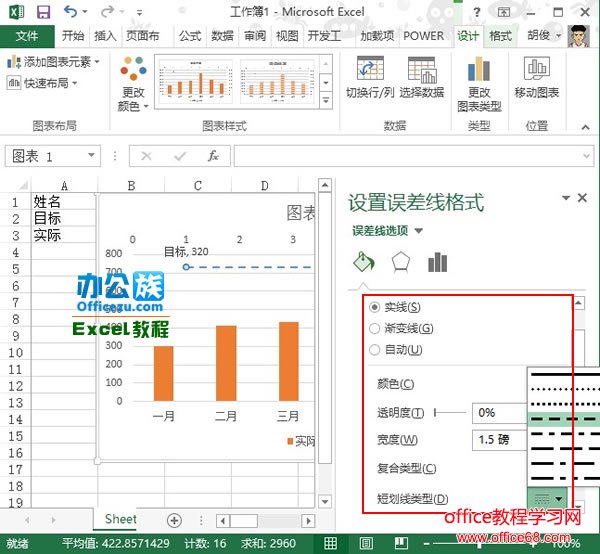Click 移动图表 icon
600x554 pixels.
pyautogui.click(x=536, y=68)
